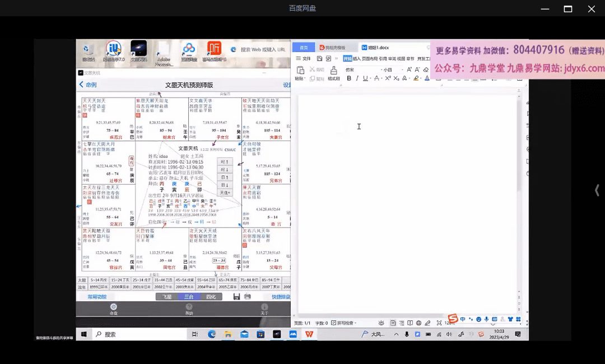Open the font size dropdown 小四
Image resolution: width=605 pixels, height=364 pixels.
point(390,69)
